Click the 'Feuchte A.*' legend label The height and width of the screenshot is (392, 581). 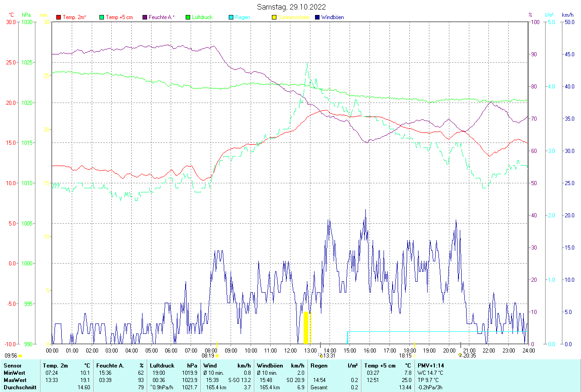click(x=162, y=17)
